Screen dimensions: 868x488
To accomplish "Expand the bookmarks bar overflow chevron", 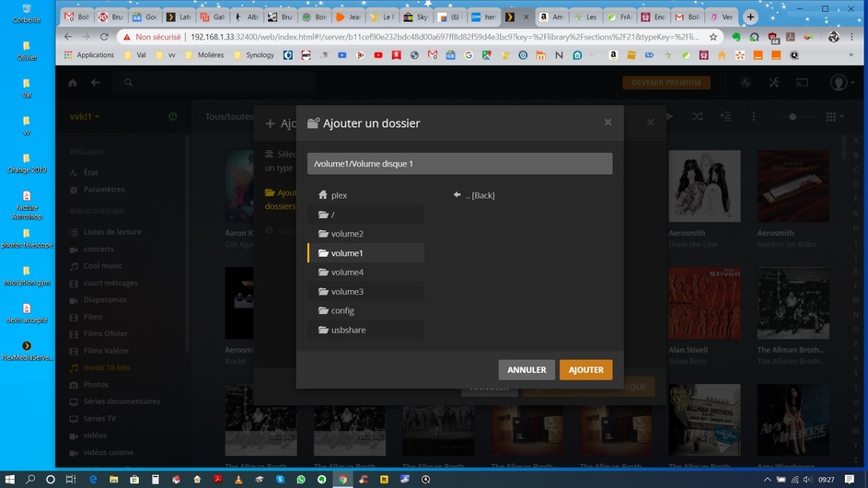I will click(x=851, y=55).
